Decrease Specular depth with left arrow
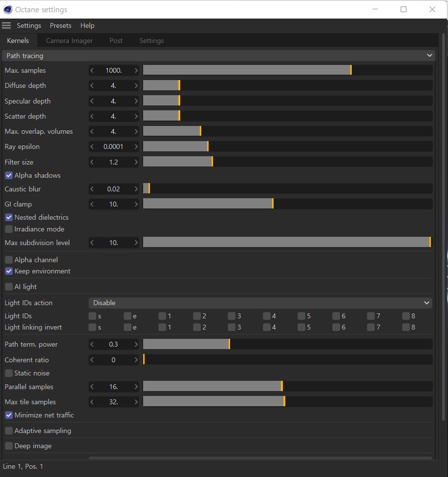The width and height of the screenshot is (448, 477). [92, 101]
